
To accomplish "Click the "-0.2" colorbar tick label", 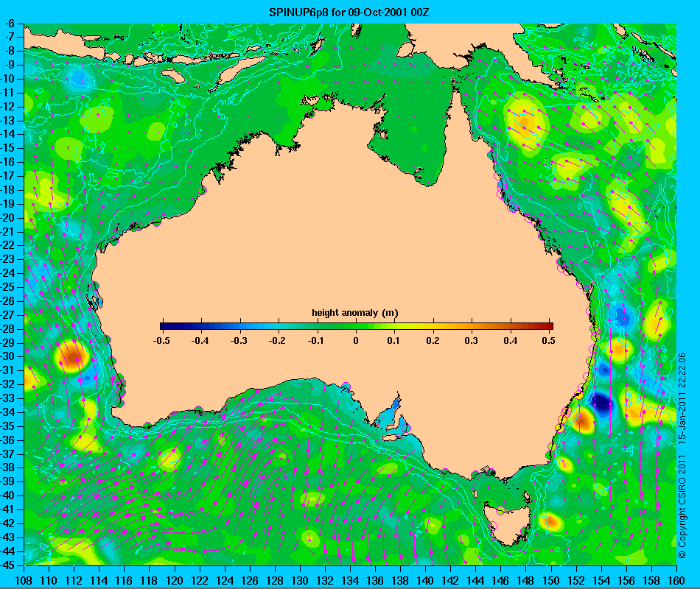I will click(x=277, y=340).
